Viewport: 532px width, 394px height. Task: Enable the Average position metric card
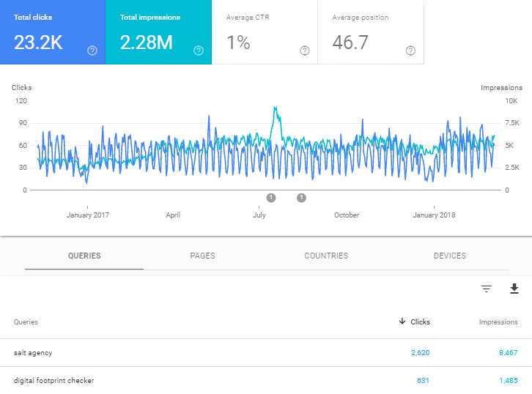point(371,32)
